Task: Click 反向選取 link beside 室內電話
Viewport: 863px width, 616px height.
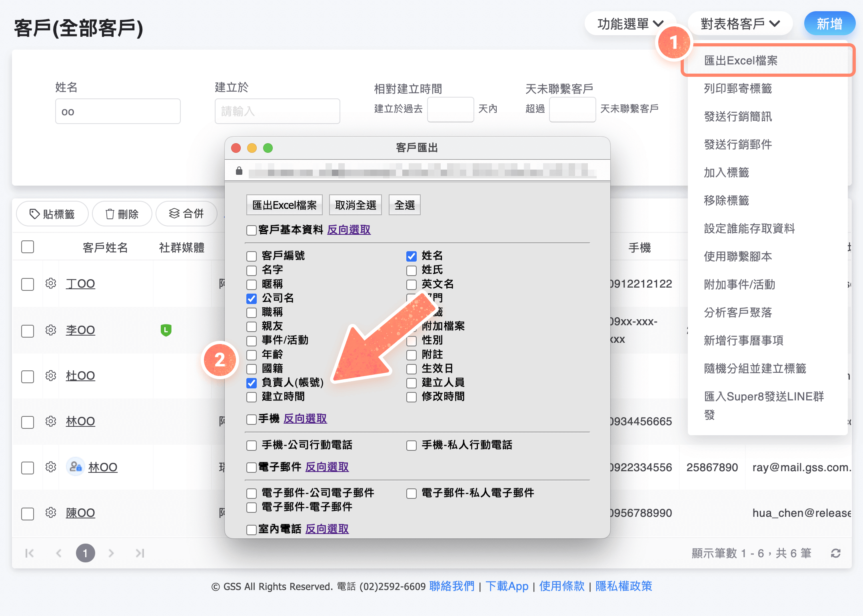Action: click(x=327, y=529)
